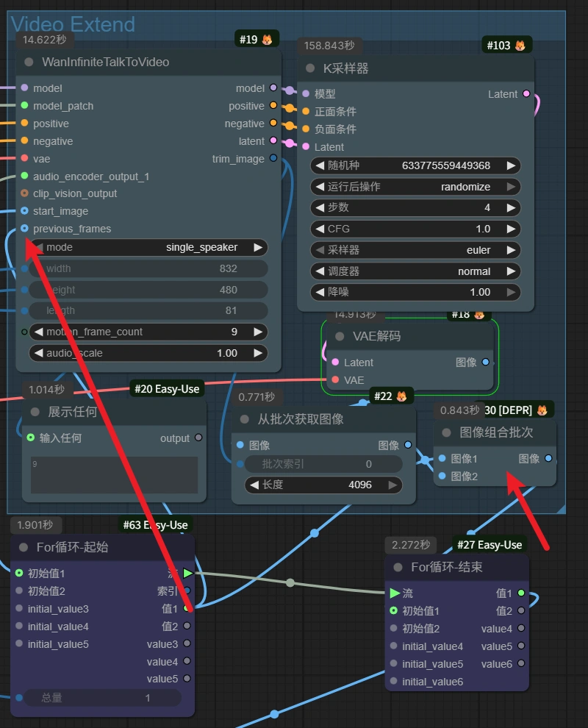This screenshot has height=728, width=588.
Task: Increase 步数 with the right arrow
Action: click(511, 207)
